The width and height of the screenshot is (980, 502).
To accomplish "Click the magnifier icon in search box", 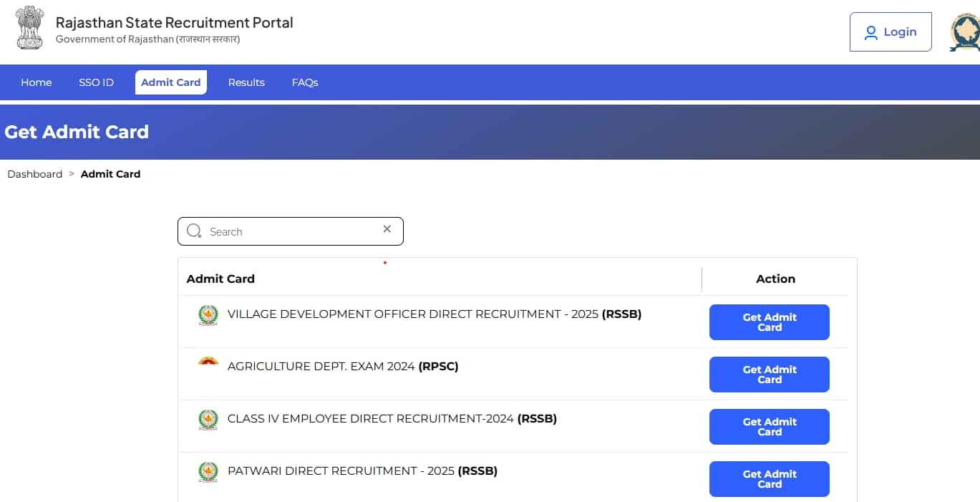I will [194, 231].
